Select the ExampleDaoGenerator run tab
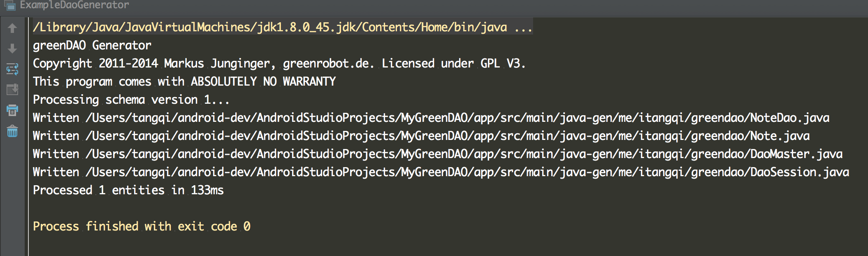 [74, 5]
